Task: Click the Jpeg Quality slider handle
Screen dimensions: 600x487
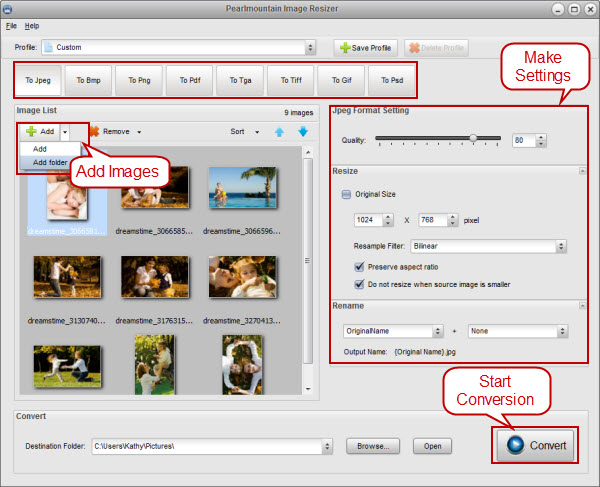Action: click(x=473, y=139)
